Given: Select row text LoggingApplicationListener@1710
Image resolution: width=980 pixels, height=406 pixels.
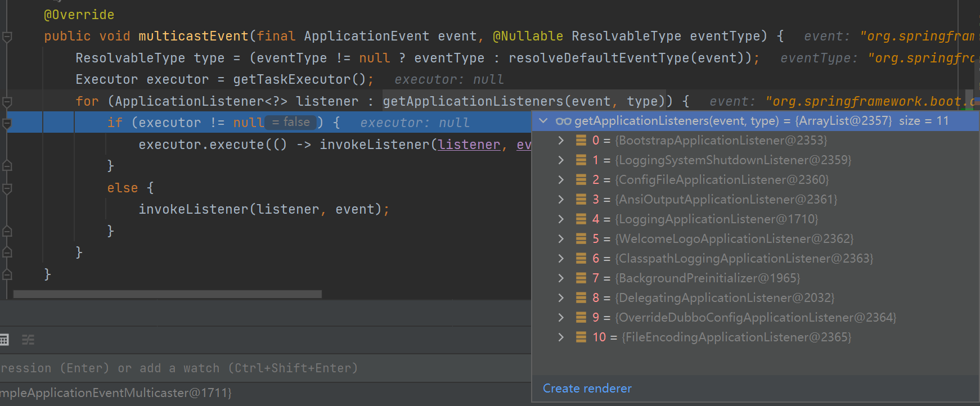Looking at the screenshot, I should [x=717, y=219].
